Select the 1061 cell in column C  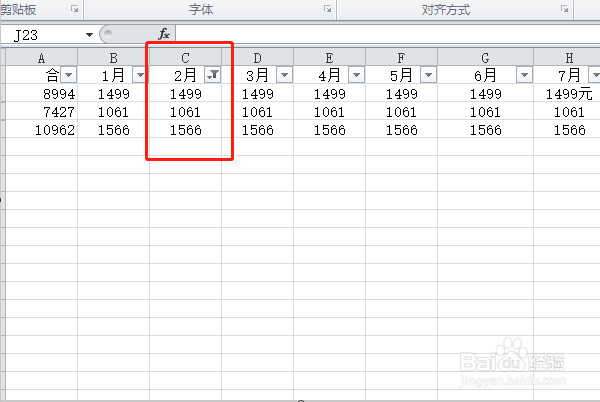coord(185,111)
